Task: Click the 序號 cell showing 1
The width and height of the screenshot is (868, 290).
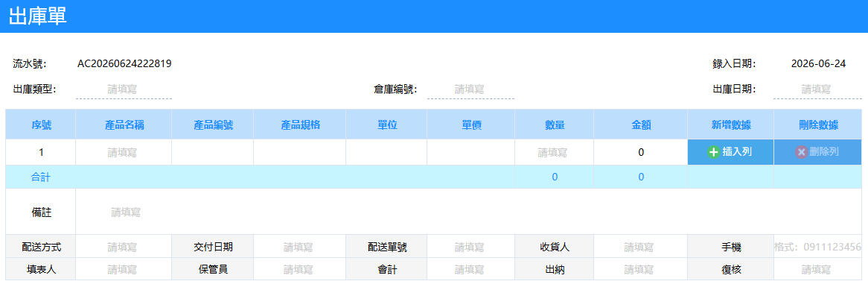Action: point(41,152)
